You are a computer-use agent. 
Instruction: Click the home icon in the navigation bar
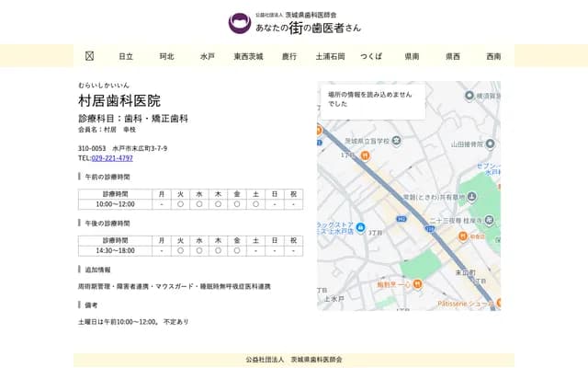click(89, 56)
